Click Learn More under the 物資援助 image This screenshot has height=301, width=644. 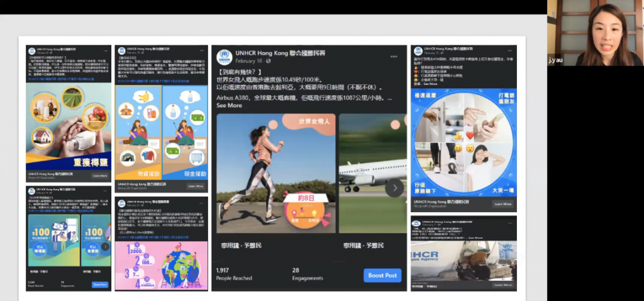pos(196,186)
